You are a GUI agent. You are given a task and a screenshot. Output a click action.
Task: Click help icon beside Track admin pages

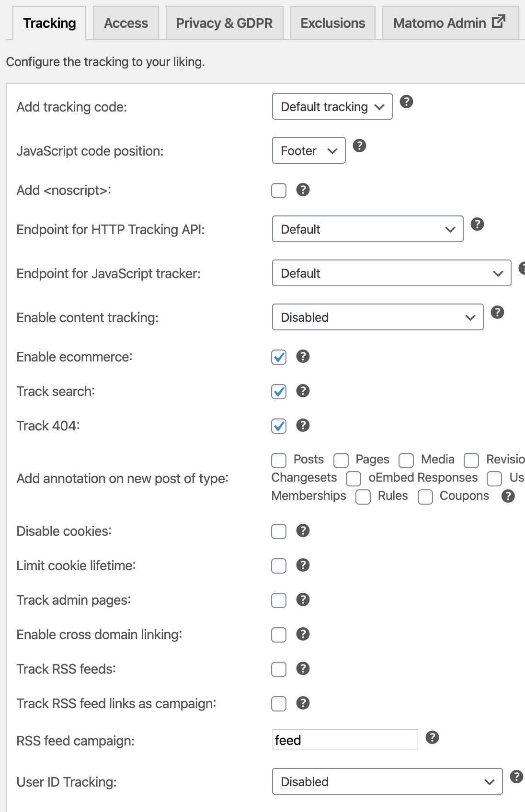tap(303, 599)
